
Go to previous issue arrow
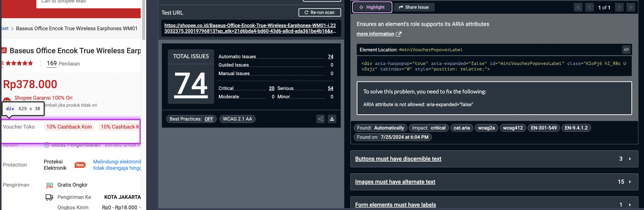click(590, 7)
